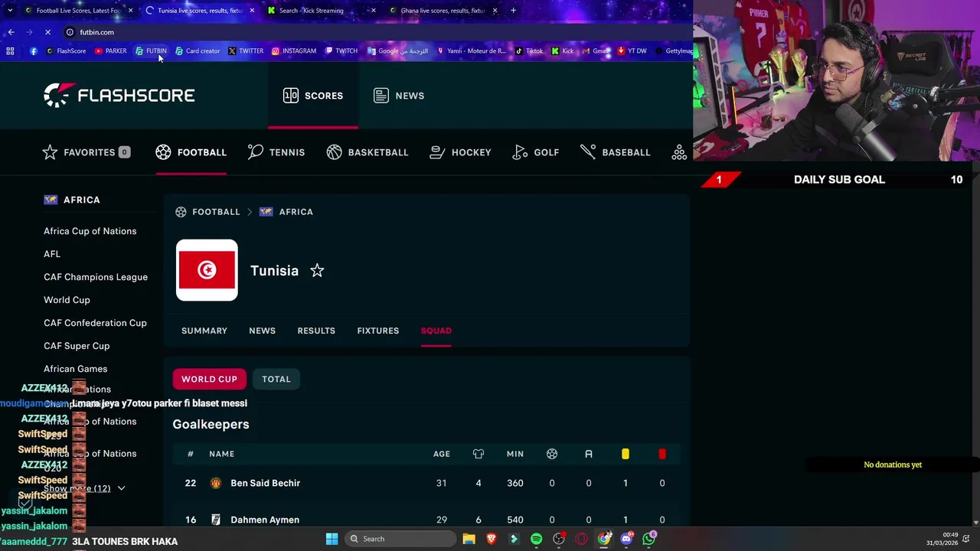Open the Card creator bookmark
This screenshot has width=980, height=551.
pos(198,51)
